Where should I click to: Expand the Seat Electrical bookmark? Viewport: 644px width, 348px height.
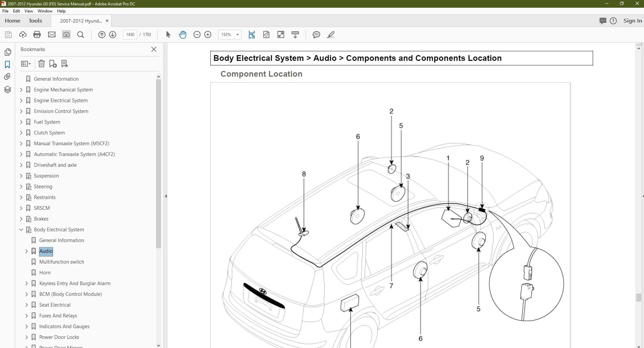point(27,305)
